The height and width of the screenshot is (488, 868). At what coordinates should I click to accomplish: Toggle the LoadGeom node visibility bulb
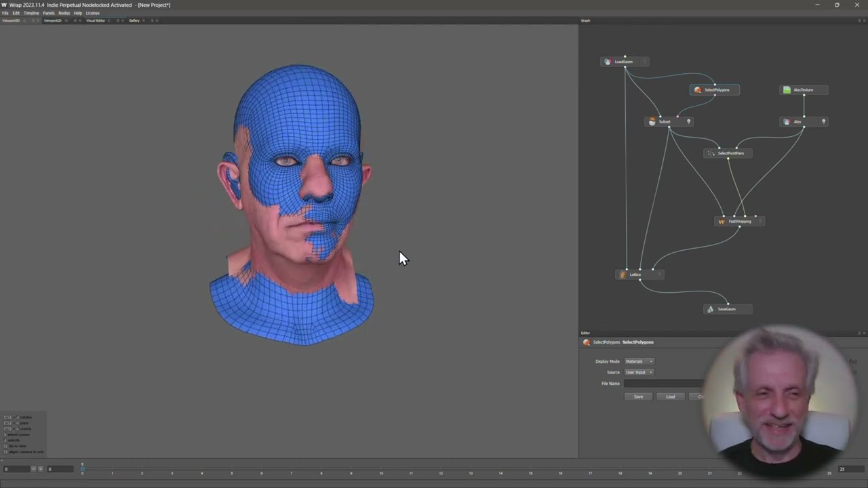(644, 62)
